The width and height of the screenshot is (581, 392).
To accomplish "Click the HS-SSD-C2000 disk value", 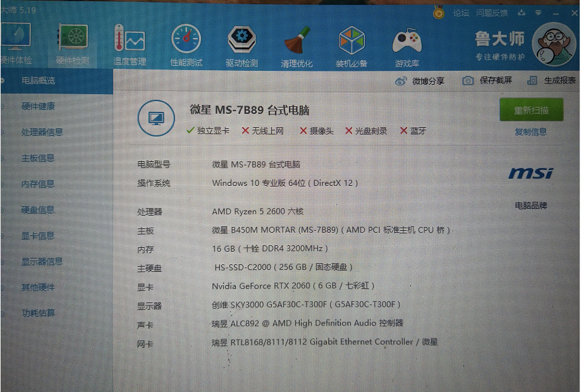I will (283, 267).
